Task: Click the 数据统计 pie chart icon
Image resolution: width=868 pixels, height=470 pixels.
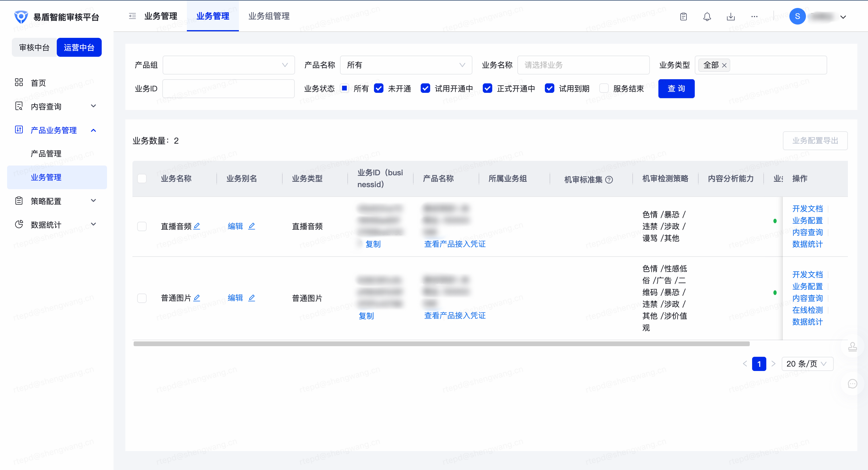Action: coord(19,224)
